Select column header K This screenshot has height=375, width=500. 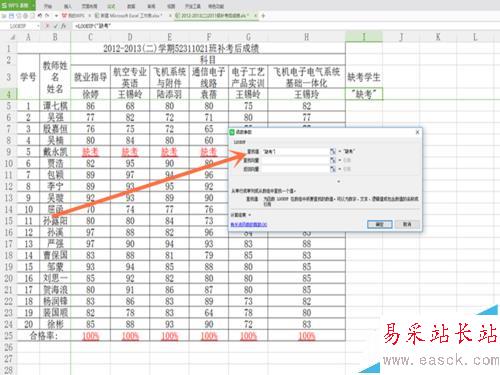438,37
